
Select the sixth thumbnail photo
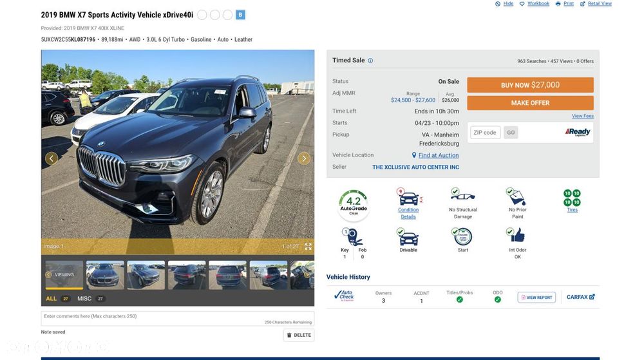point(268,274)
